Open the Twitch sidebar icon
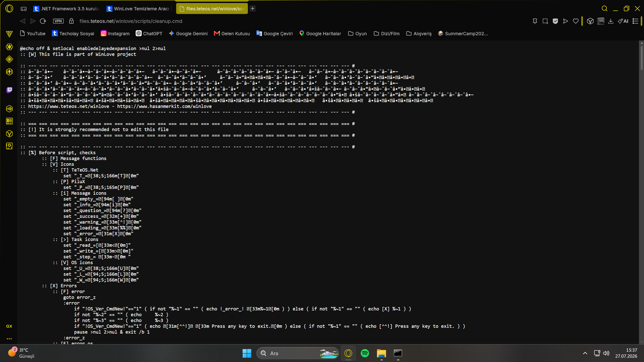The height and width of the screenshot is (362, 644). (9, 90)
